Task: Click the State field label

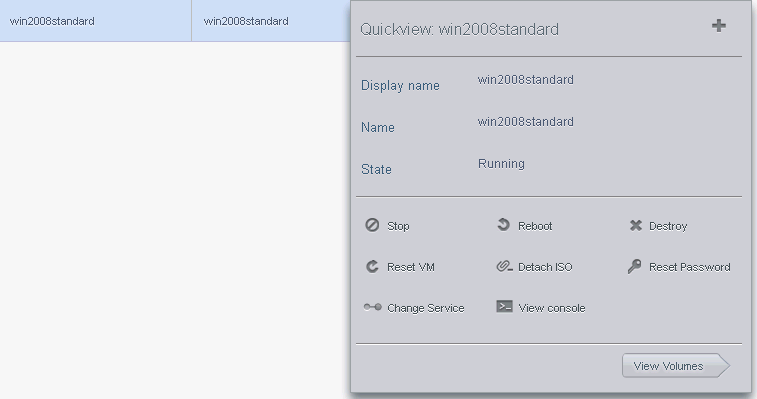Action: point(376,170)
